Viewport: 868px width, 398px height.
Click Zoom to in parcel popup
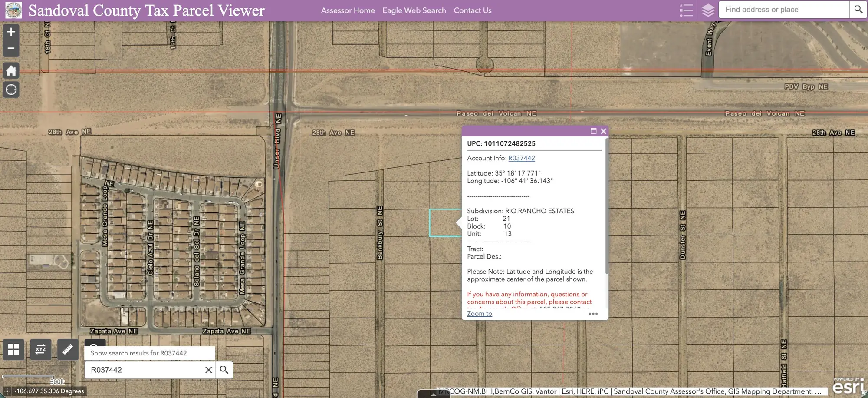[x=480, y=314]
